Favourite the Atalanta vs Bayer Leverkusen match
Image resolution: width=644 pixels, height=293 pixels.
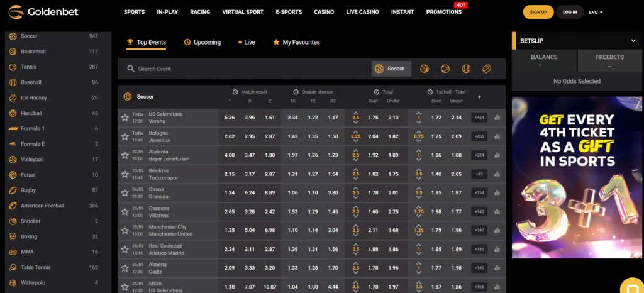point(125,155)
